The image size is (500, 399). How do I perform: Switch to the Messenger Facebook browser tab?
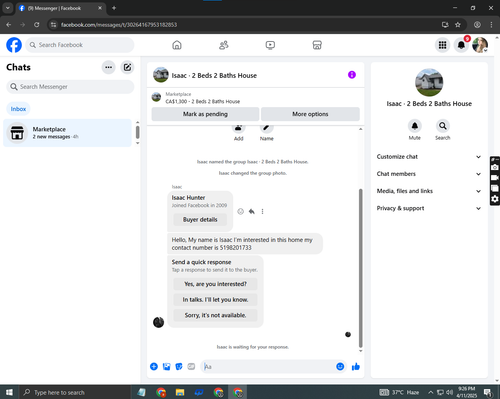click(60, 8)
